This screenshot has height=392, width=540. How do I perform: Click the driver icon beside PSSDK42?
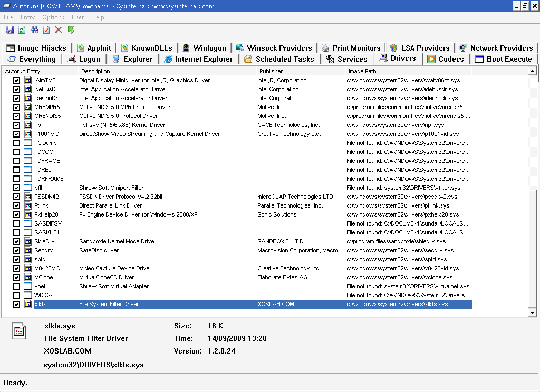[28, 197]
